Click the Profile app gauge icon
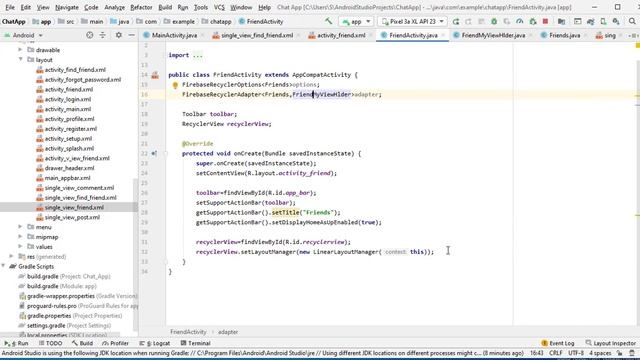The width and height of the screenshot is (640, 360). pyautogui.click(x=520, y=21)
